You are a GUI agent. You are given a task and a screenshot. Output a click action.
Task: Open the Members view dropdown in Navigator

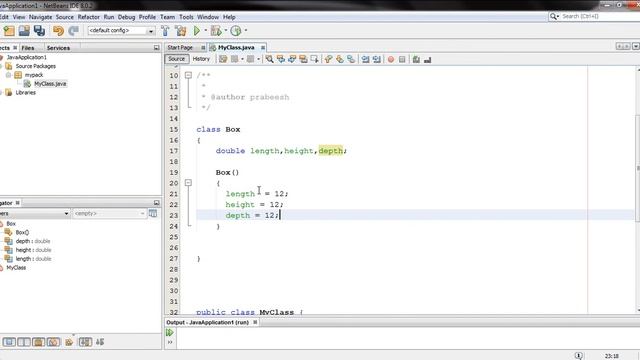click(x=66, y=213)
